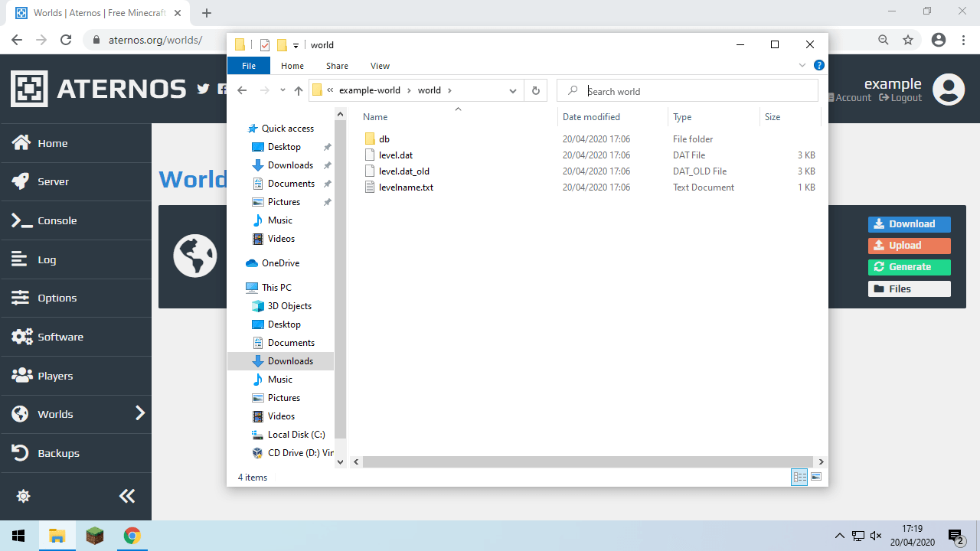
Task: Open the Home ribbon tab
Action: (292, 66)
